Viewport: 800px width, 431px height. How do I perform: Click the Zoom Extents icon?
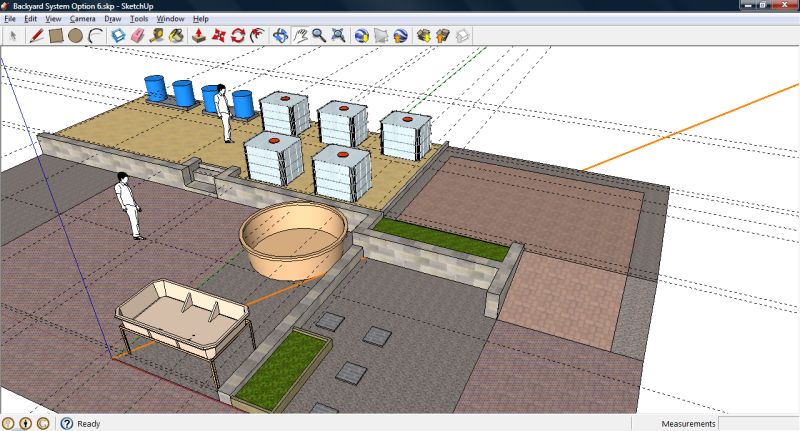click(x=339, y=36)
